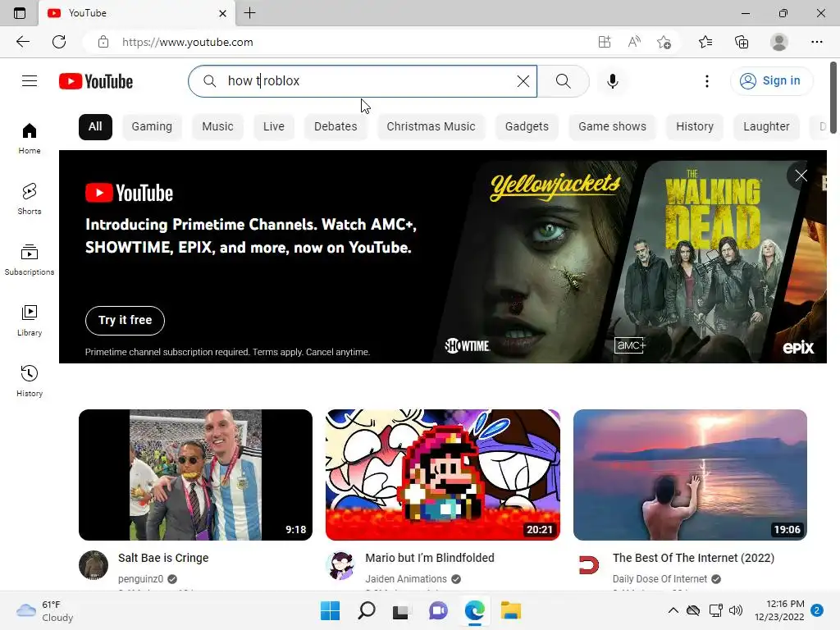Select the All filter chip
Viewport: 840px width, 630px height.
(x=95, y=126)
